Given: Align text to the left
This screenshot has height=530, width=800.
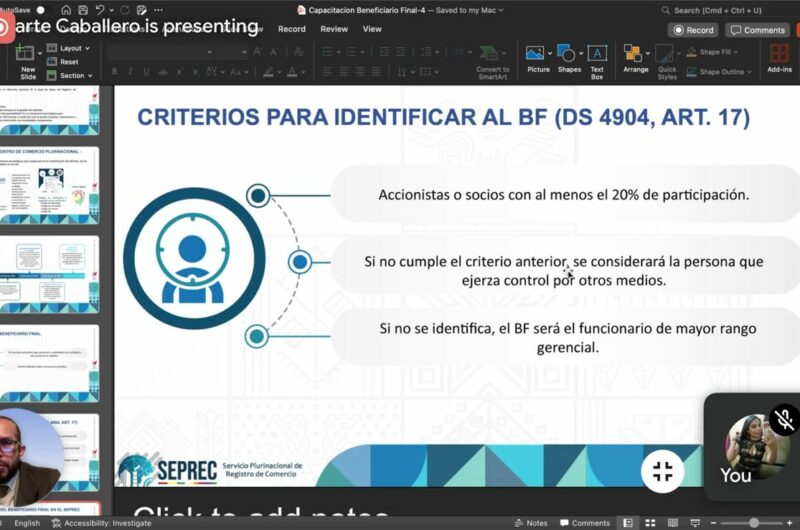Looking at the screenshot, I should pos(327,72).
